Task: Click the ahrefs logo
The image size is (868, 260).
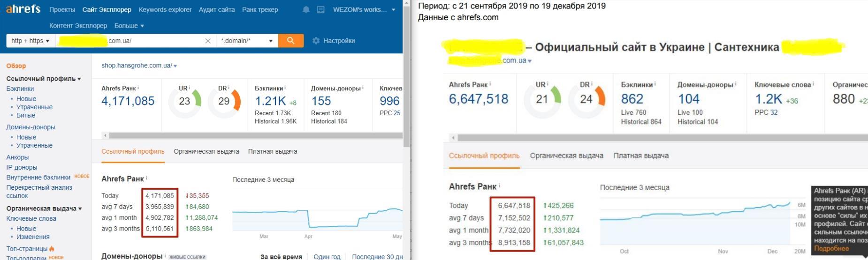Action: [23, 9]
